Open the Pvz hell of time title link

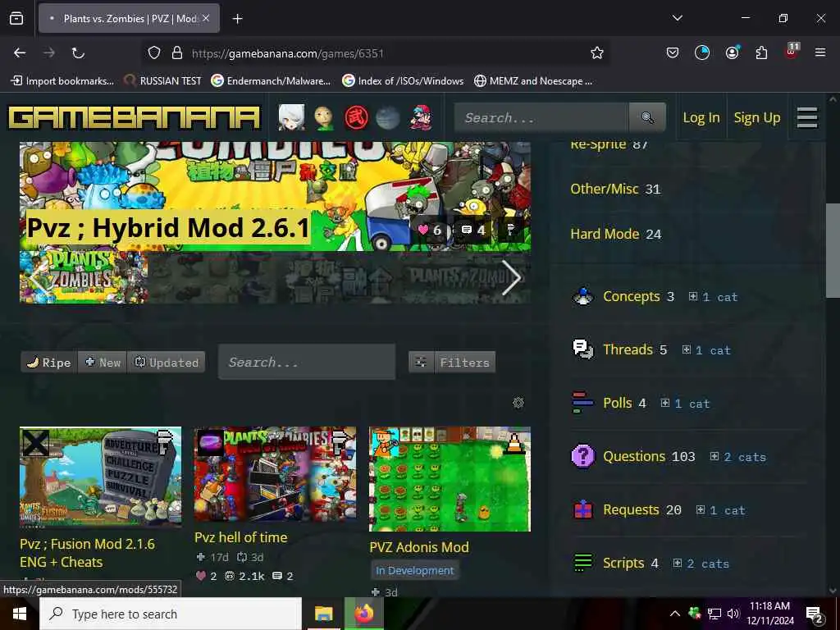tap(240, 537)
